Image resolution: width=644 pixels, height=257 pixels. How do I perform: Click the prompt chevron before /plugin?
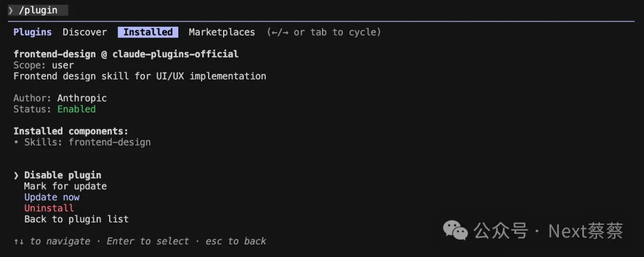11,11
